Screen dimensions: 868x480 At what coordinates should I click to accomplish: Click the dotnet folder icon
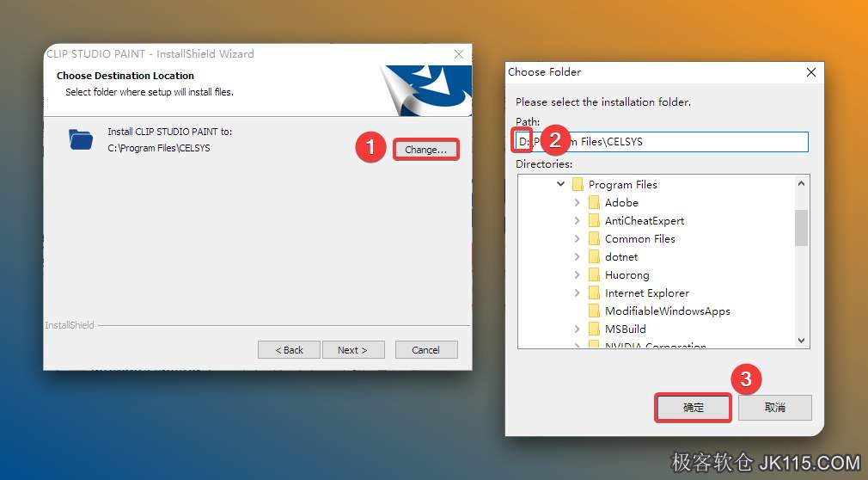pyautogui.click(x=594, y=256)
